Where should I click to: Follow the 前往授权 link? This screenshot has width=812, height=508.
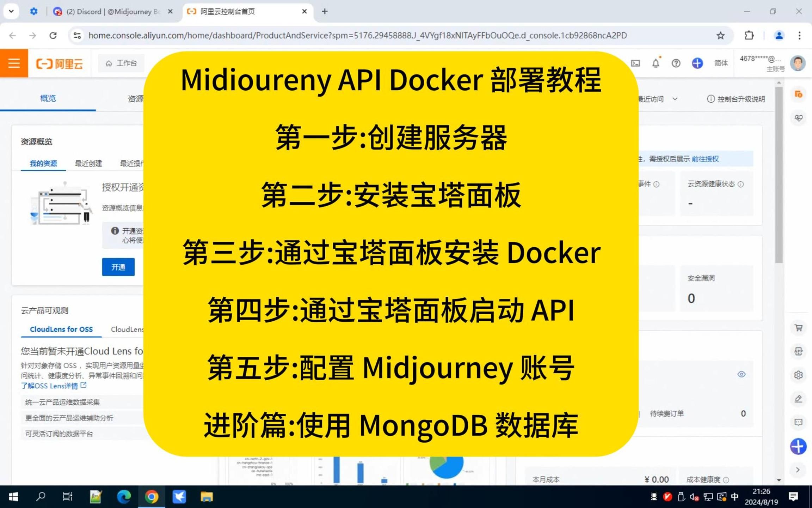click(705, 159)
